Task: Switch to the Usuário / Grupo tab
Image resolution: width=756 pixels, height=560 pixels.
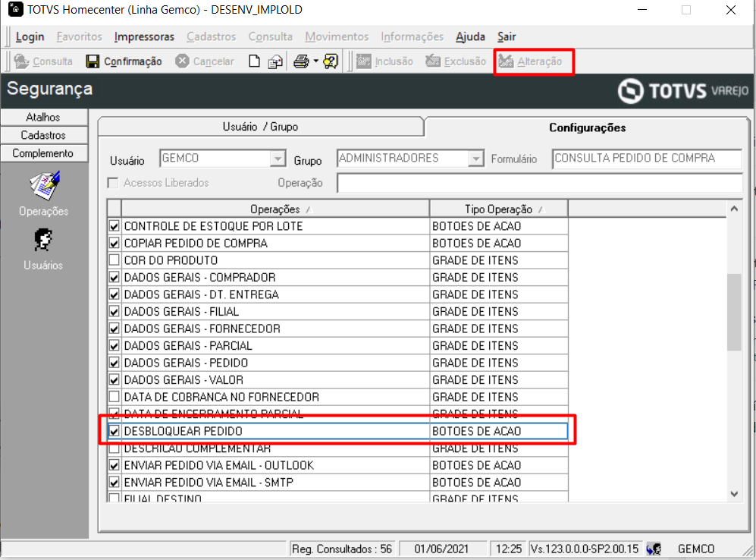Action: (260, 127)
